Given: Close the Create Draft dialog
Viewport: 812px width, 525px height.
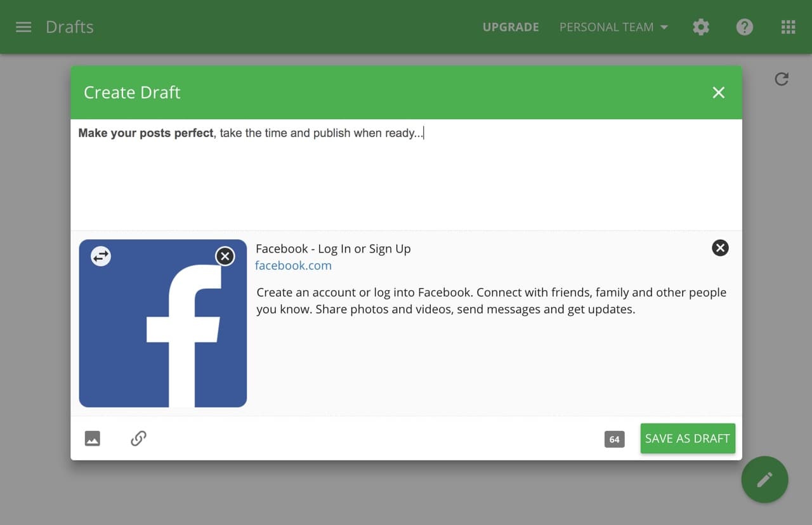Looking at the screenshot, I should [719, 93].
